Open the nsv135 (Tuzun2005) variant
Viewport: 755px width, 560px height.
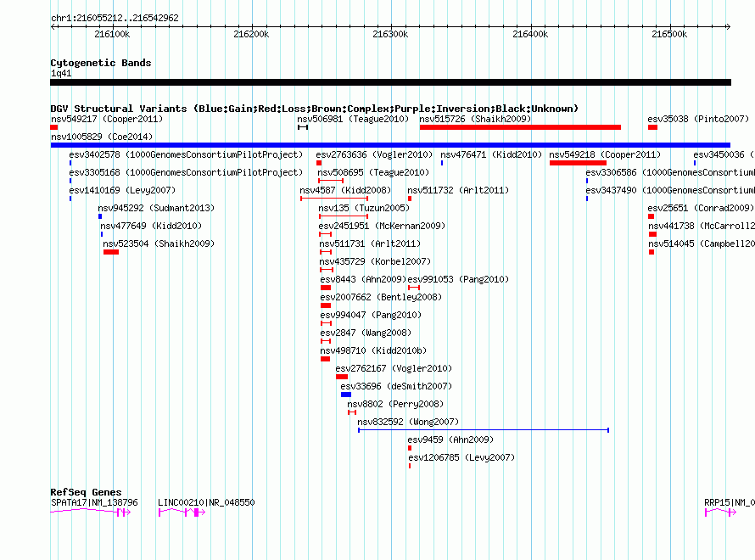click(x=364, y=208)
